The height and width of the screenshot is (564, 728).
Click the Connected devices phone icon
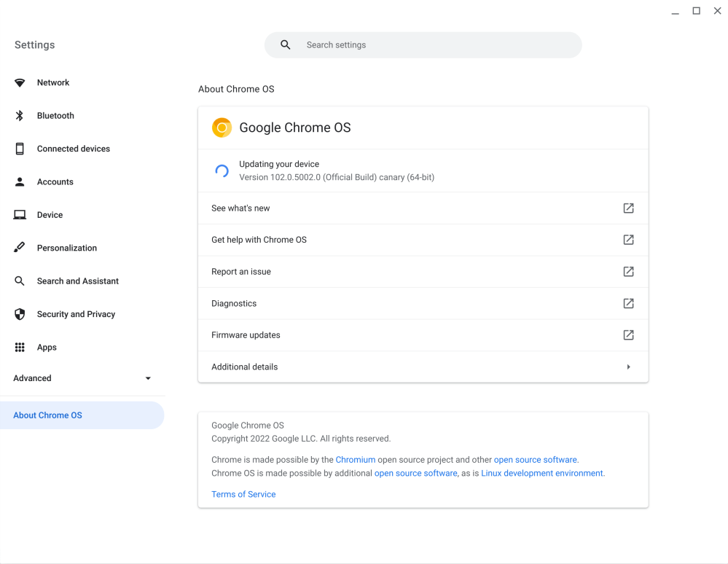click(20, 149)
